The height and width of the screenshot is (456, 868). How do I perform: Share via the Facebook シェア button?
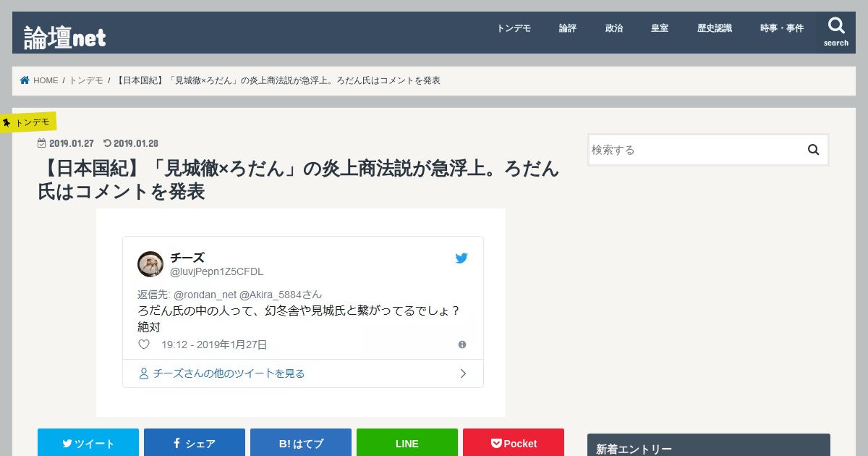[x=195, y=444]
